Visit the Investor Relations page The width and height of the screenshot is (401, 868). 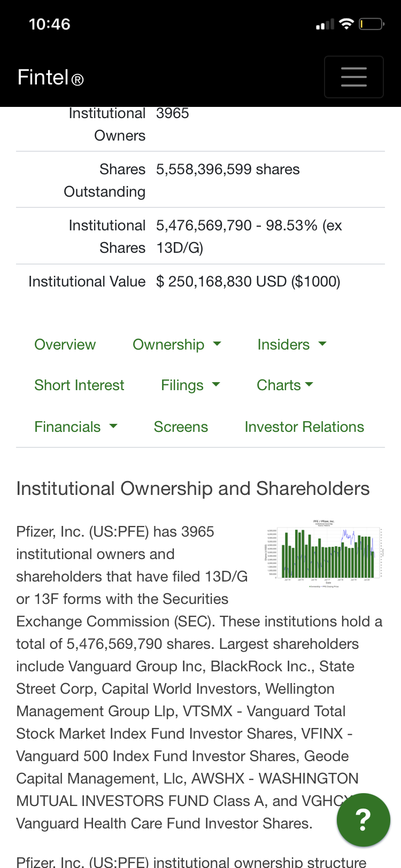click(304, 427)
